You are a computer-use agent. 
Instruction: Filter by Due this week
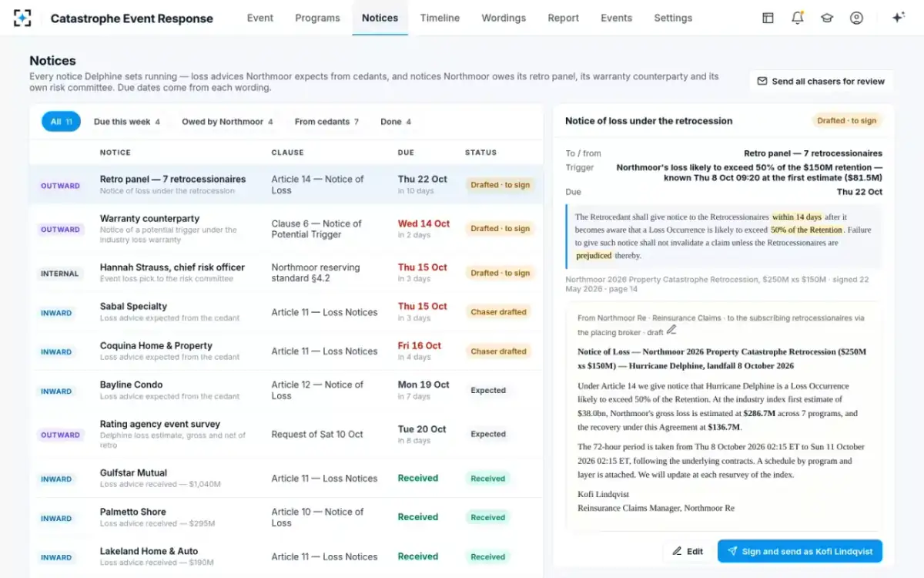tap(127, 122)
